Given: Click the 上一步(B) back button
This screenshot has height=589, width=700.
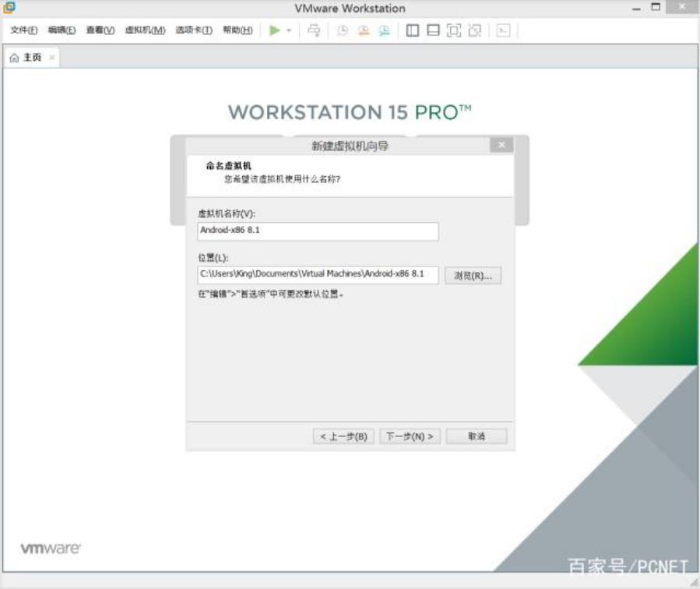Looking at the screenshot, I should coord(343,436).
